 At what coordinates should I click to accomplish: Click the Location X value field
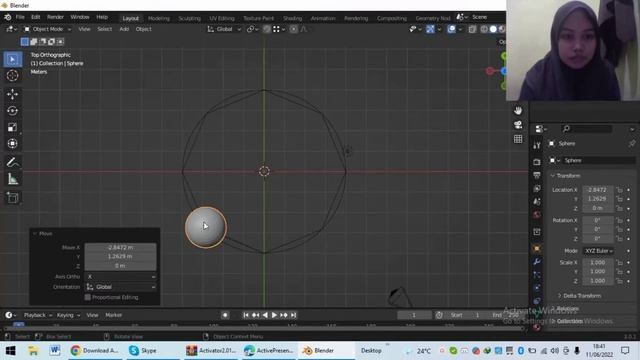[598, 190]
